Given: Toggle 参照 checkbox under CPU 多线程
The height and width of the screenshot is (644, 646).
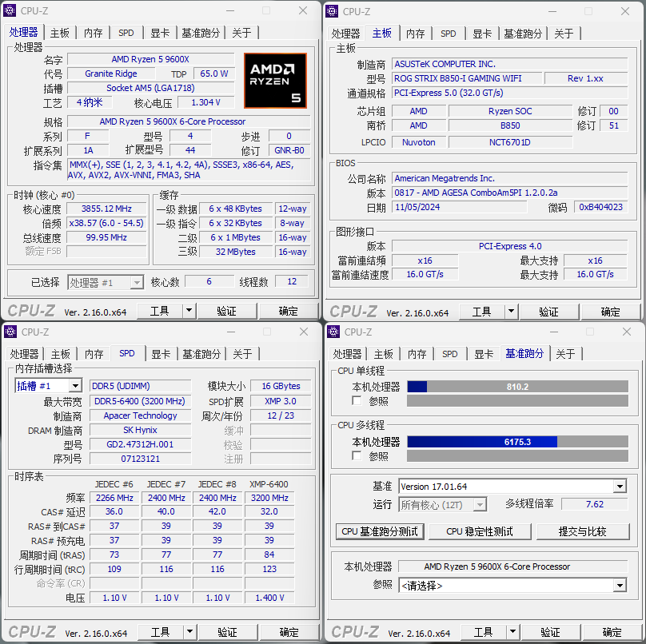Looking at the screenshot, I should (x=357, y=455).
